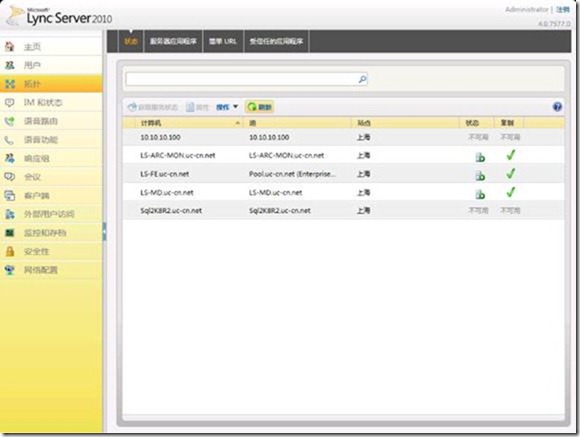Focus the search text field
This screenshot has width=580, height=437.
point(242,79)
